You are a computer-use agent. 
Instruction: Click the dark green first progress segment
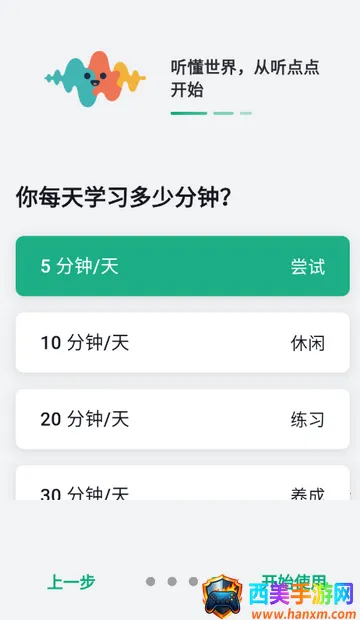click(x=189, y=113)
